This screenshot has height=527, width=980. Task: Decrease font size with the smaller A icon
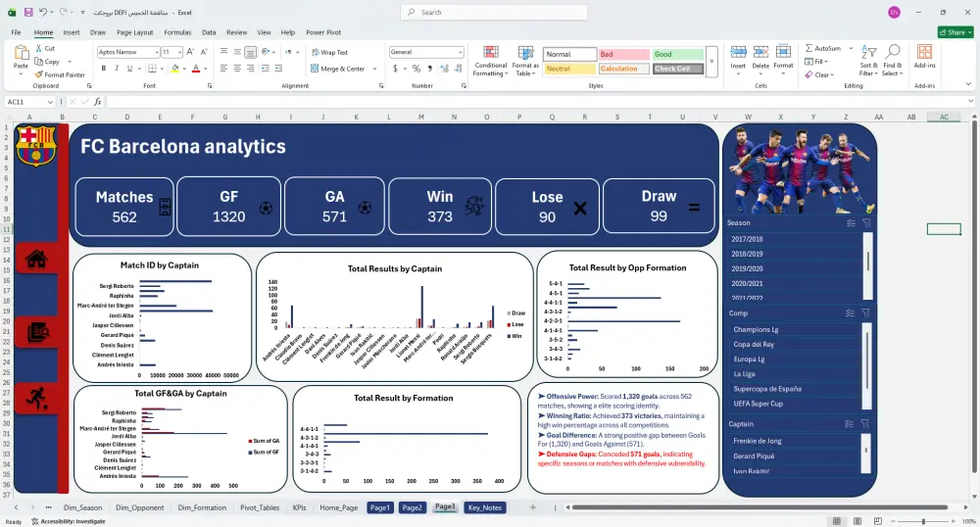(x=204, y=52)
